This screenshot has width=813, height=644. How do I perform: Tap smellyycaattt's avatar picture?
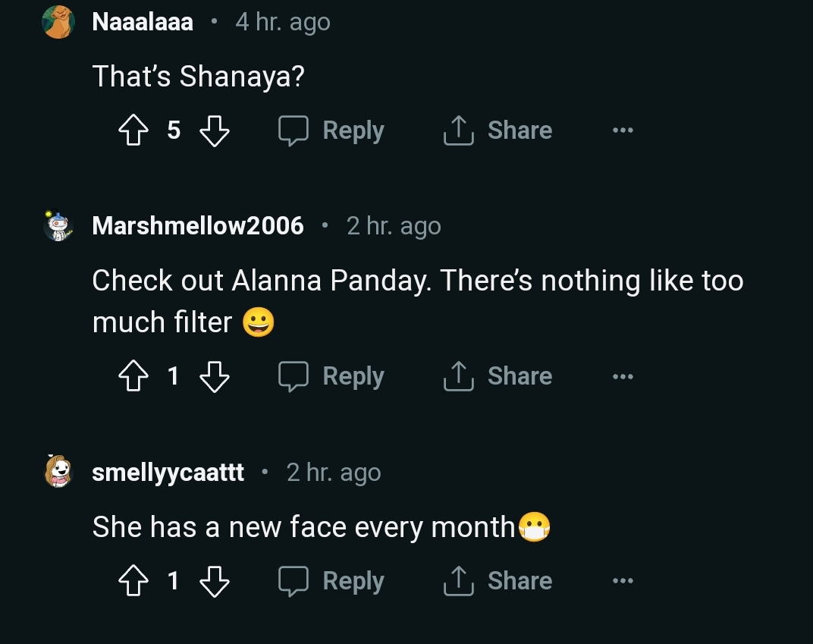point(58,472)
